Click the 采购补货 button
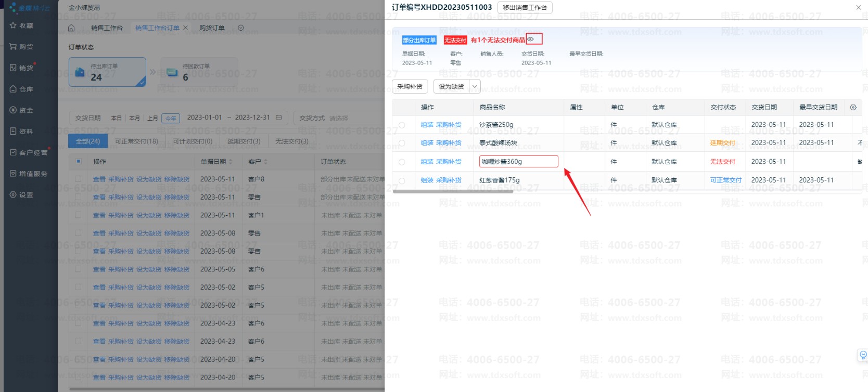This screenshot has height=392, width=868. pyautogui.click(x=410, y=87)
